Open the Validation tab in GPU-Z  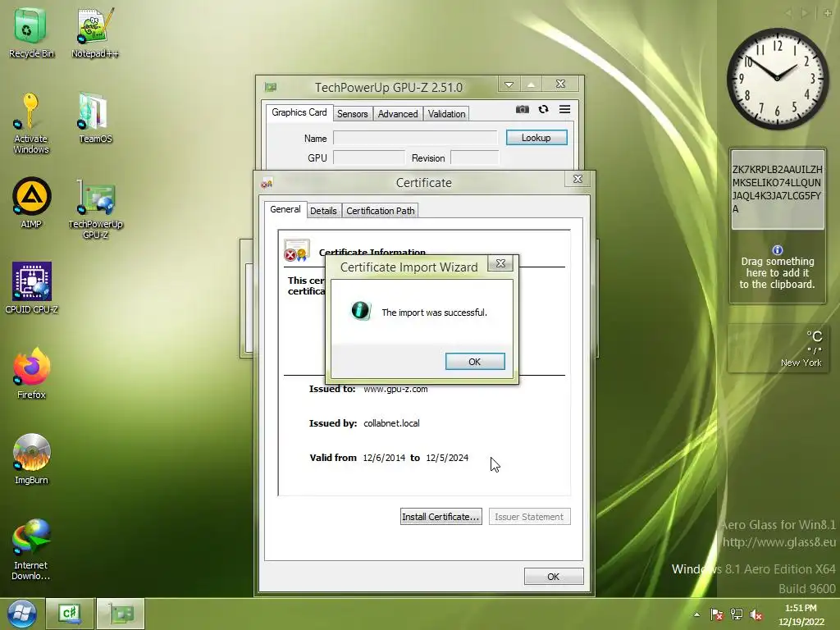(x=446, y=113)
